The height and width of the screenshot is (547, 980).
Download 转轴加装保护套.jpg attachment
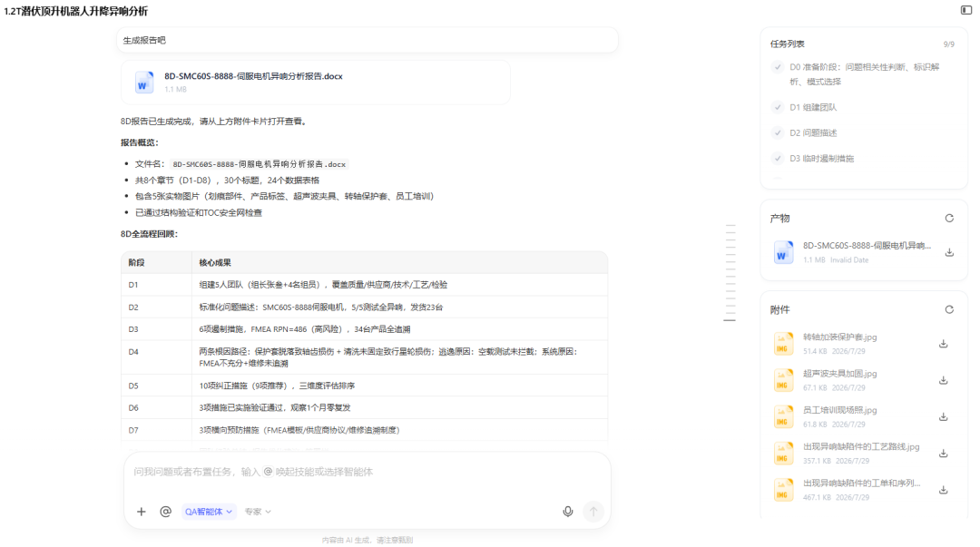pyautogui.click(x=943, y=344)
